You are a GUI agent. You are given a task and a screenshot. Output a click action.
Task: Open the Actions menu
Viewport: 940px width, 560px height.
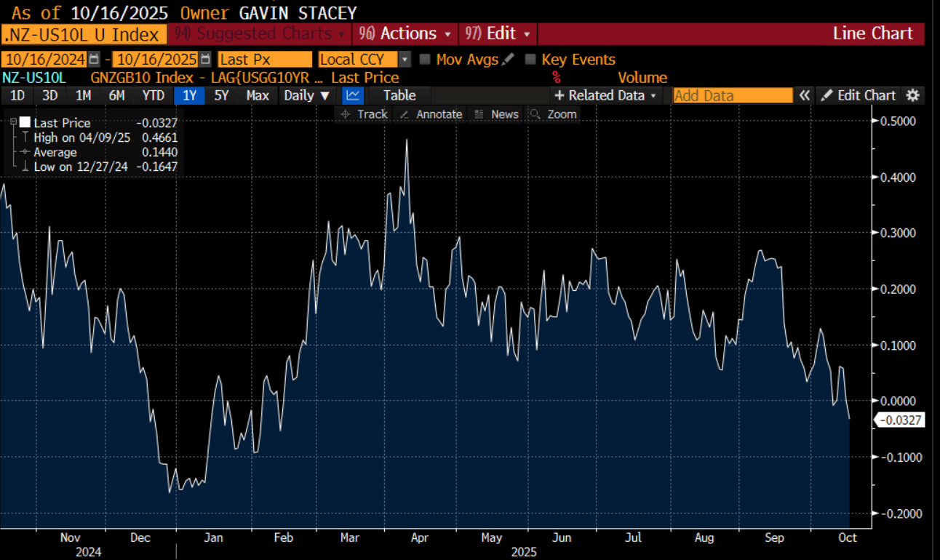tap(405, 33)
